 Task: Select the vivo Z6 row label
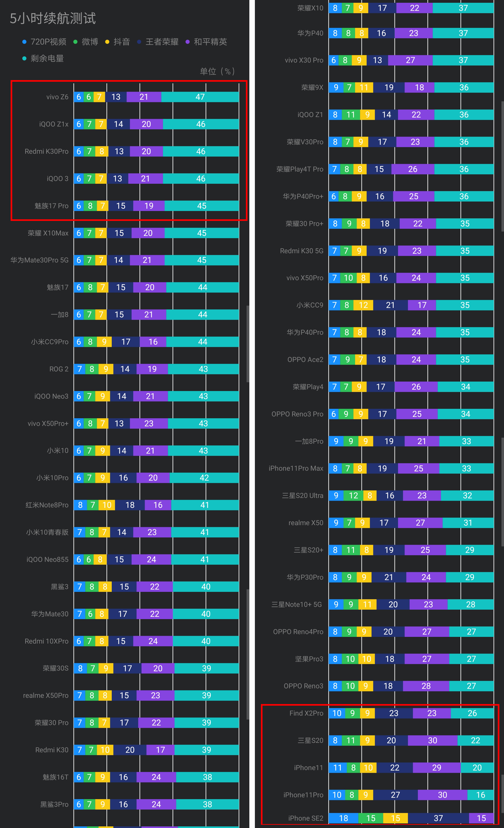tap(57, 97)
